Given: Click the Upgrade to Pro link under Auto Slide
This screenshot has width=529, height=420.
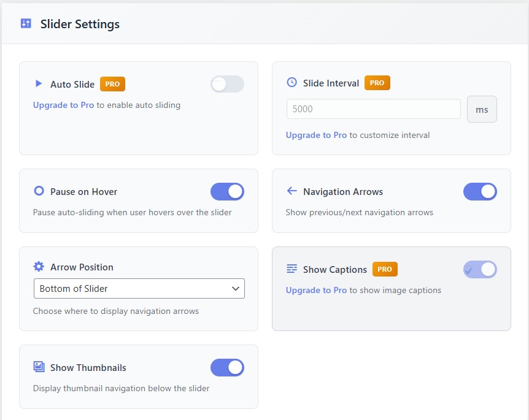Looking at the screenshot, I should pyautogui.click(x=63, y=105).
